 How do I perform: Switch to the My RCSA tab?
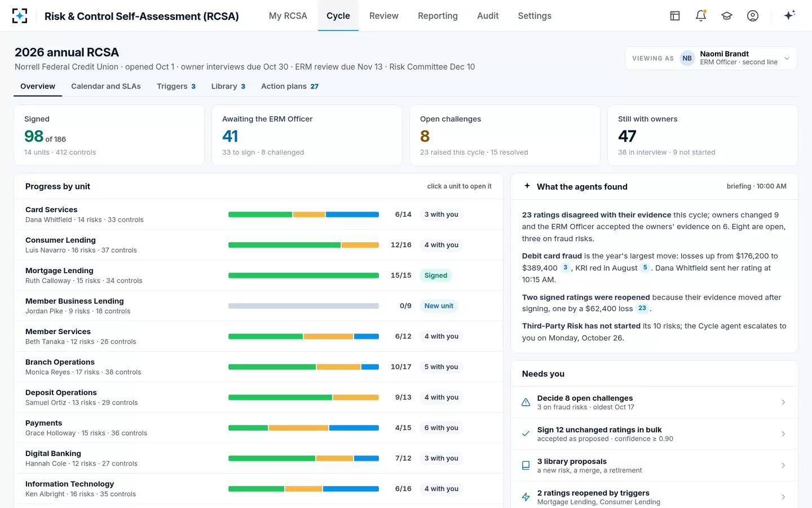tap(288, 16)
